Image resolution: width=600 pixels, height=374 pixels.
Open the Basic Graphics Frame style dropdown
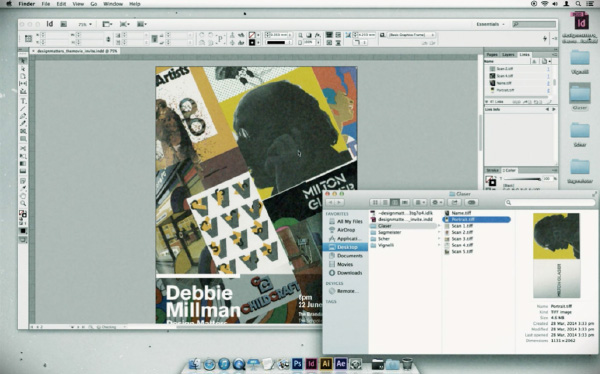(x=411, y=35)
